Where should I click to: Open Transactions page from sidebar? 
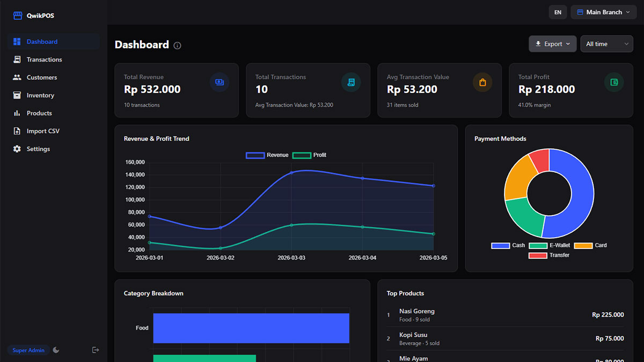coord(53,60)
